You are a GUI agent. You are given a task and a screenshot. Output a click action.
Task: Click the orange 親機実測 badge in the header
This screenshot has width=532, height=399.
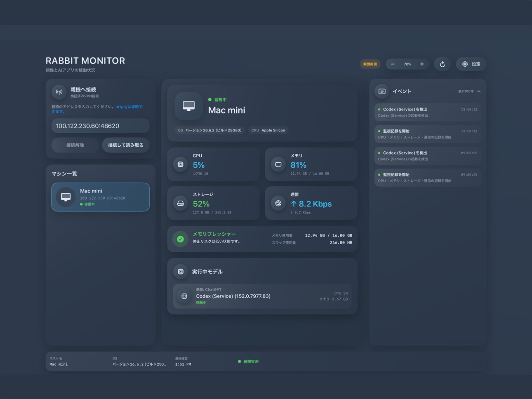(370, 64)
